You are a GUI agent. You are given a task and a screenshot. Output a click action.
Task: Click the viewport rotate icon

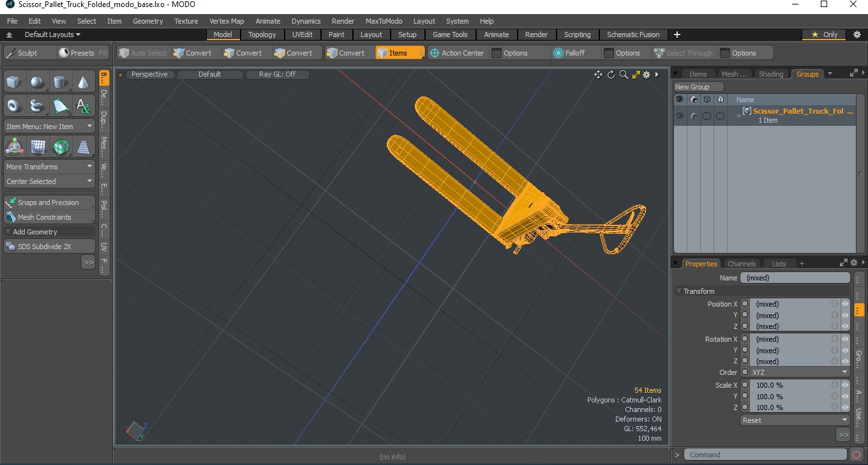611,75
